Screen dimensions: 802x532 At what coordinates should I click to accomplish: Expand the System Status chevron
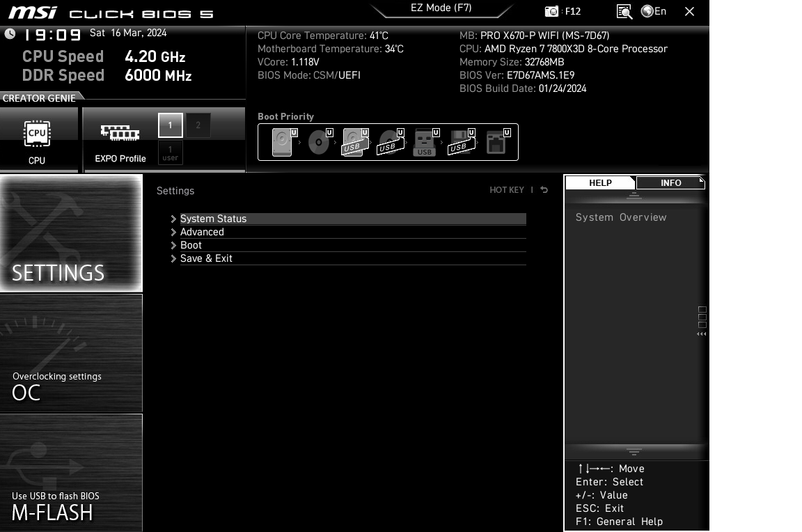[173, 219]
